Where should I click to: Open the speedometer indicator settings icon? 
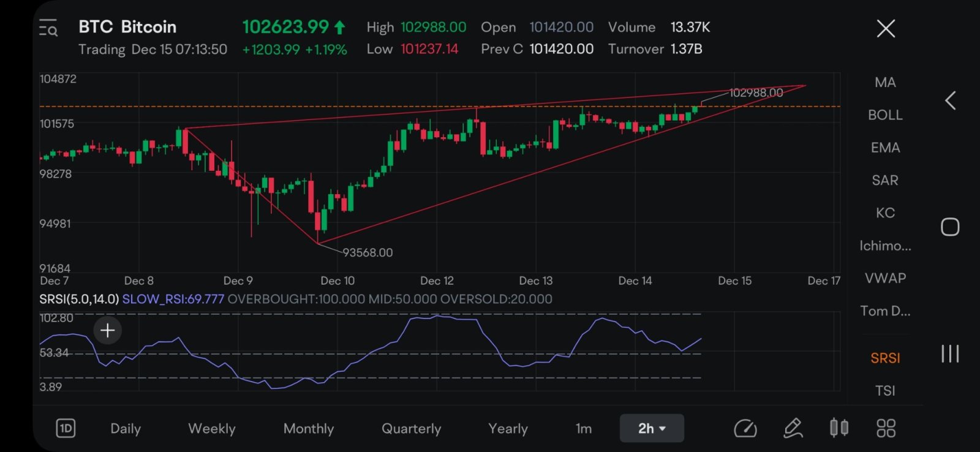pos(745,428)
